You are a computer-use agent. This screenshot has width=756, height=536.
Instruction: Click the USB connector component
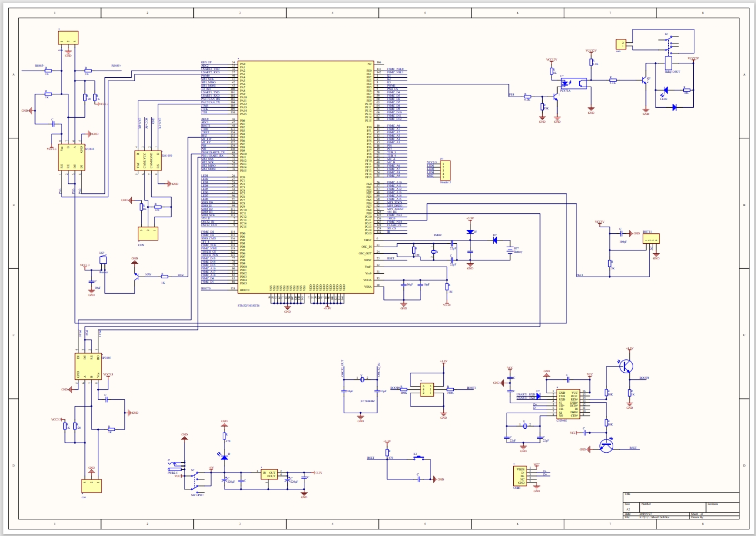coord(520,477)
